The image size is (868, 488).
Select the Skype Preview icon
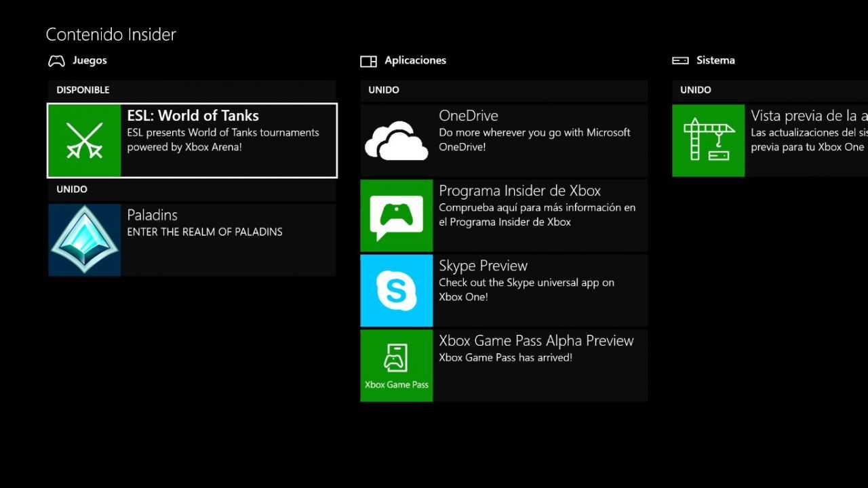[396, 290]
